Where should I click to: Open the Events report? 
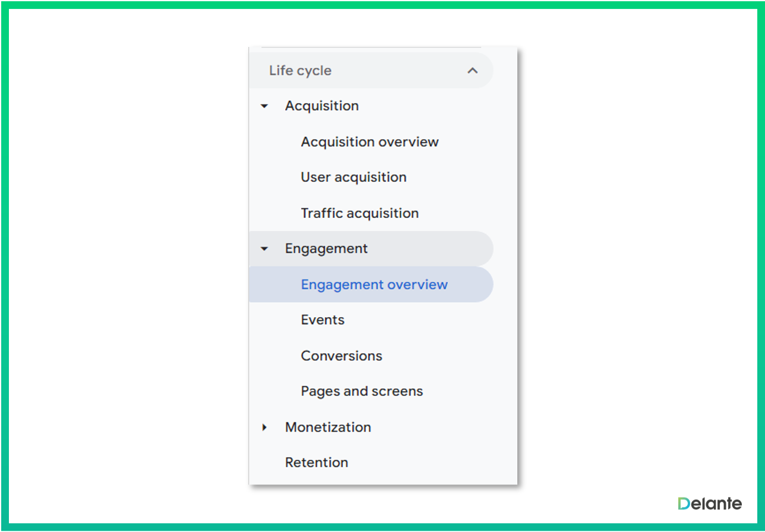[323, 319]
